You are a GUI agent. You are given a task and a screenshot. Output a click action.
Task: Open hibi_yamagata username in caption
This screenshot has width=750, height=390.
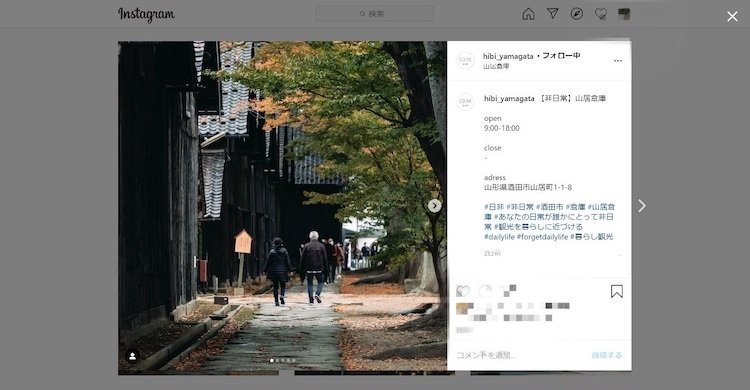coord(509,99)
